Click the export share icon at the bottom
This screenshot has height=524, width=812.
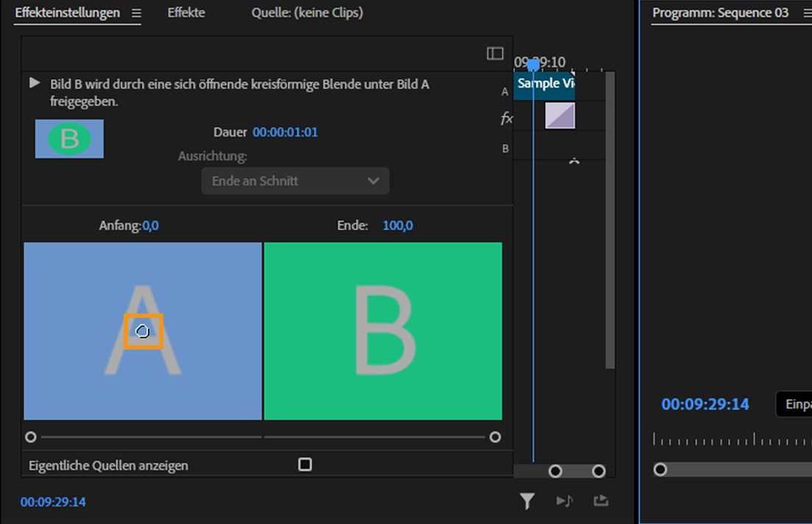(x=601, y=500)
